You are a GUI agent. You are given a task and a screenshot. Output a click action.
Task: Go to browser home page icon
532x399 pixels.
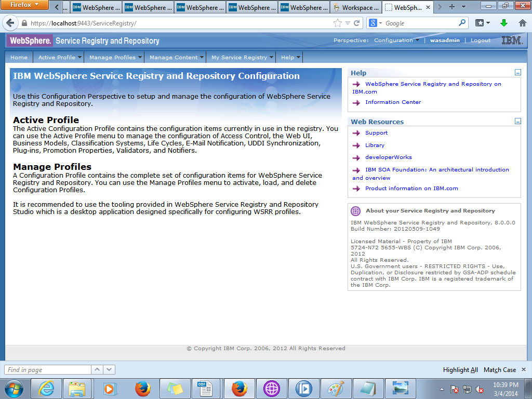click(x=523, y=23)
